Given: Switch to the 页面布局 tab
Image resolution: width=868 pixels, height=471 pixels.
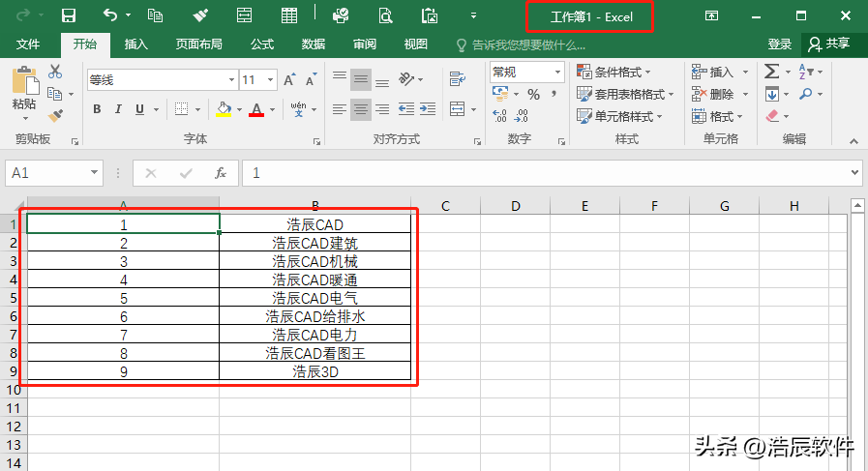Looking at the screenshot, I should tap(198, 44).
